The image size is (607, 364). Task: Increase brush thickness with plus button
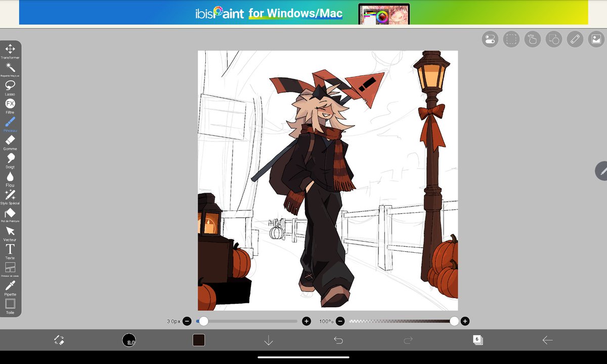point(307,321)
